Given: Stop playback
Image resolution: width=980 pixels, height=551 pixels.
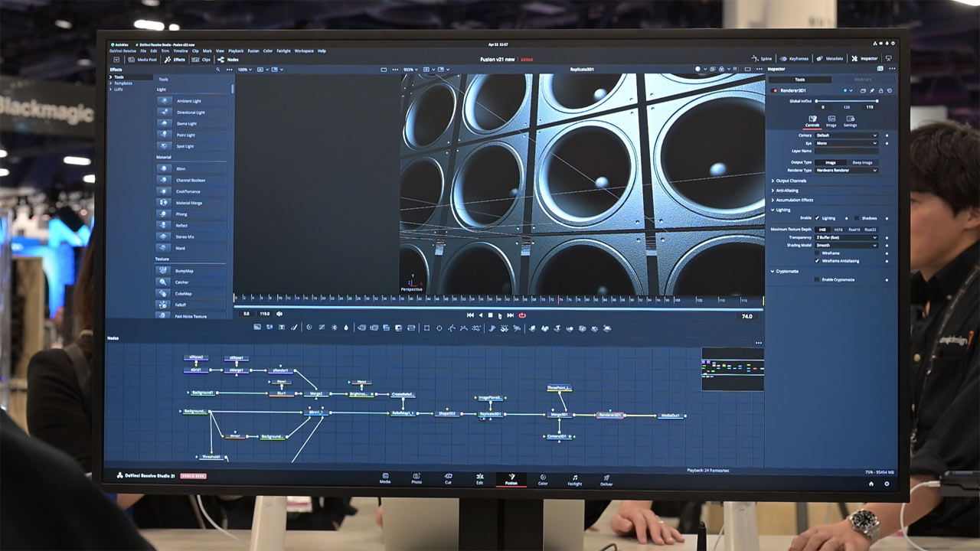Looking at the screenshot, I should 490,315.
